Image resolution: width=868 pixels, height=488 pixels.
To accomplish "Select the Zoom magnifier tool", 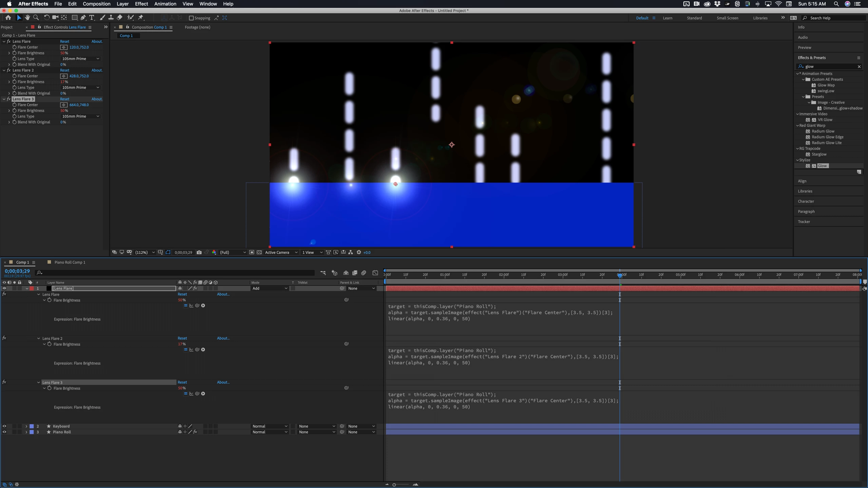I will click(x=36, y=18).
